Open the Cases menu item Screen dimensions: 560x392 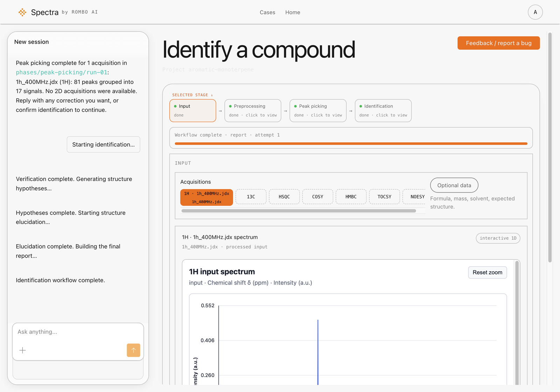pyautogui.click(x=267, y=12)
